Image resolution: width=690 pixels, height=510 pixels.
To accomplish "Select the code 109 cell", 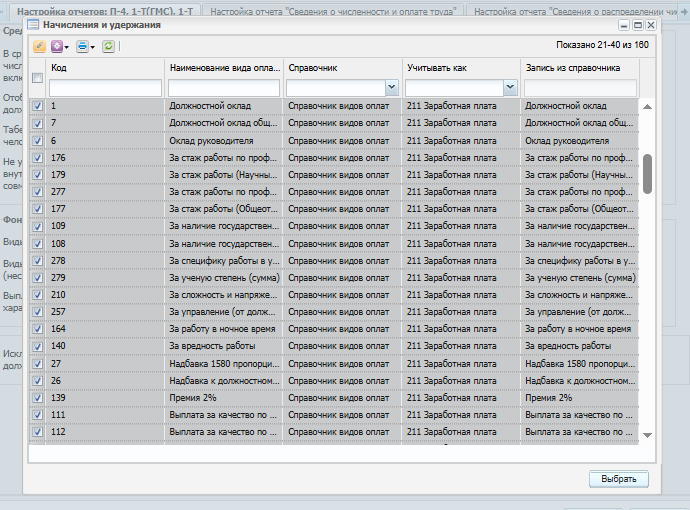I will click(x=105, y=226).
